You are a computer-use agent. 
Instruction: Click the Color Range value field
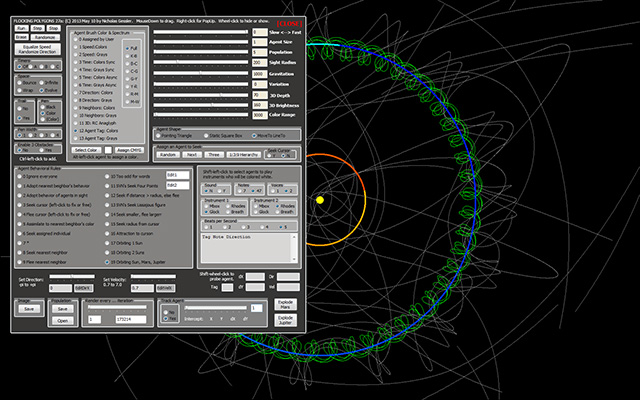pos(260,115)
